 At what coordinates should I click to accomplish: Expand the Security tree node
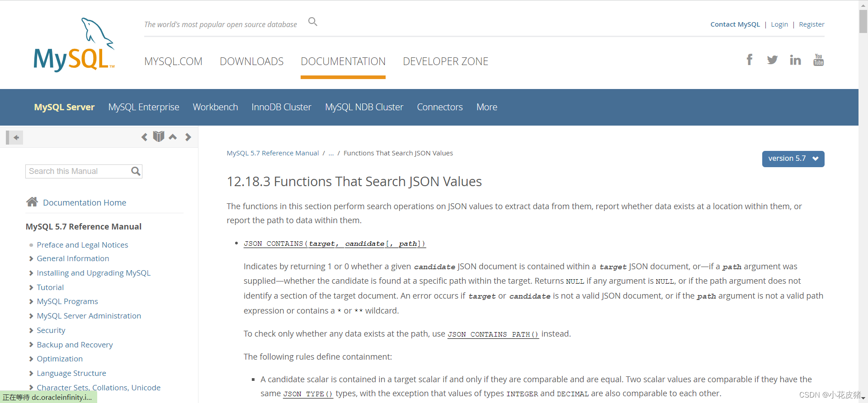click(x=31, y=330)
